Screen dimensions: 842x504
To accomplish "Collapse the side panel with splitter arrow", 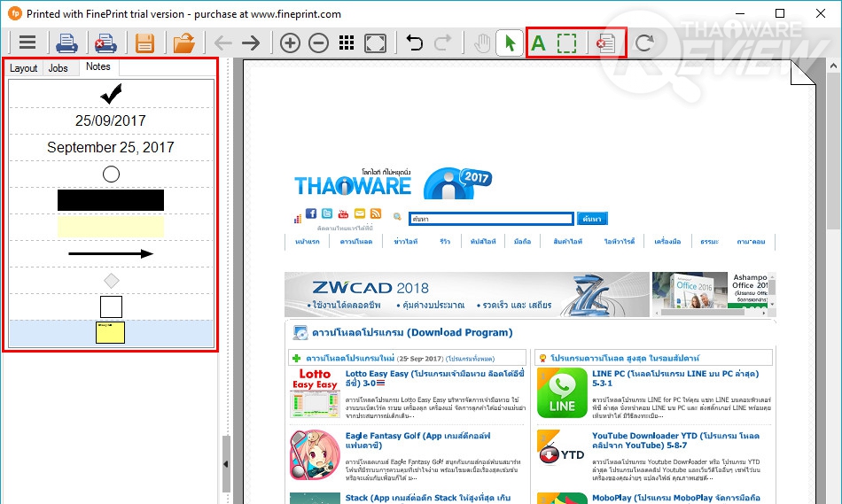I will [226, 464].
